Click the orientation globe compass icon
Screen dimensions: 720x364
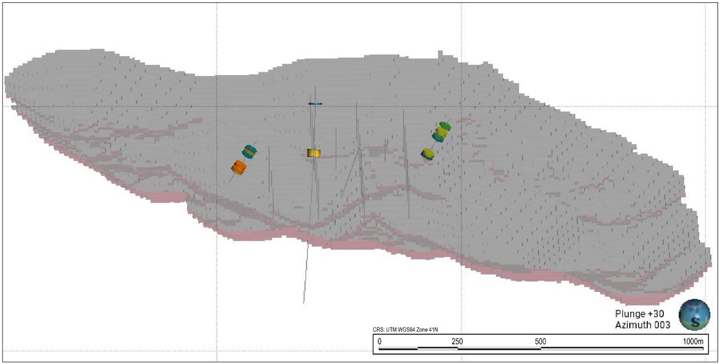click(694, 314)
